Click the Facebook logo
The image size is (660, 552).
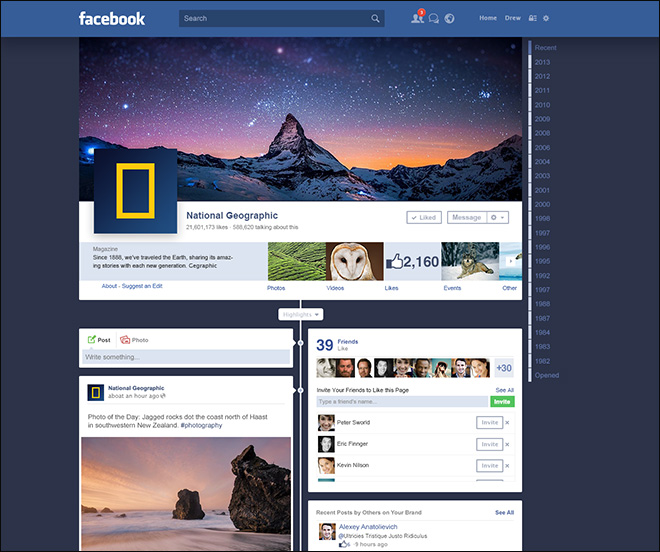[112, 18]
